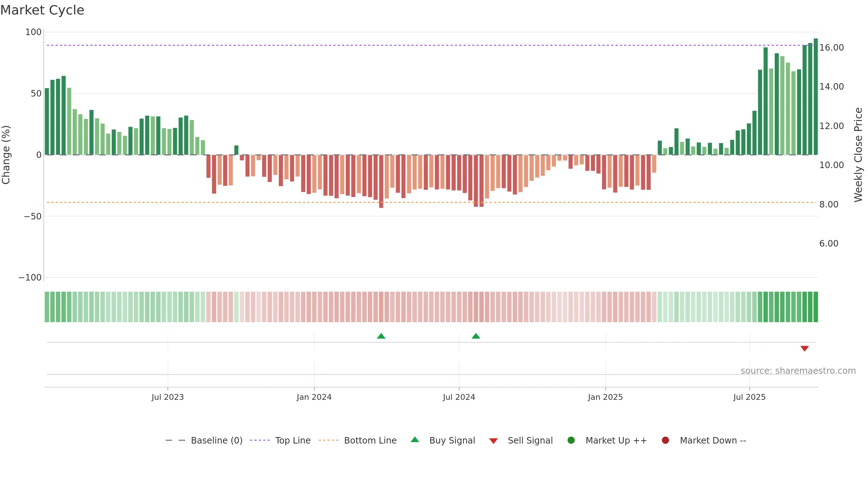868x488 pixels.
Task: Click the lowest red bar touching the bottom line near April 2024
Action: [381, 181]
